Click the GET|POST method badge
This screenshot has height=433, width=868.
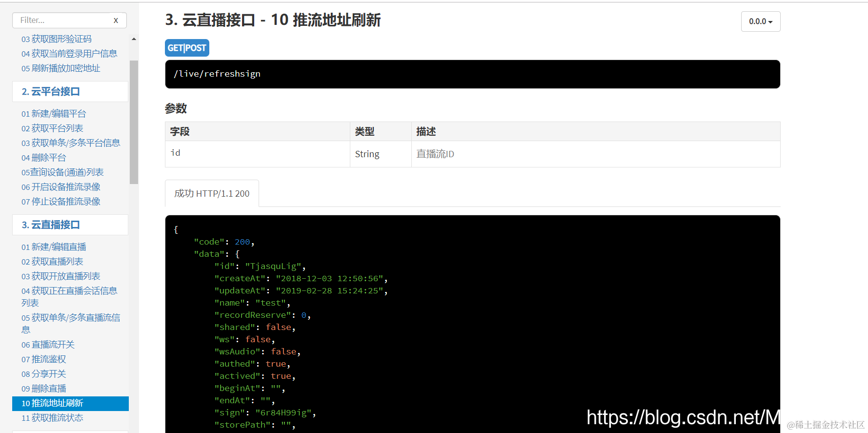[x=187, y=48]
